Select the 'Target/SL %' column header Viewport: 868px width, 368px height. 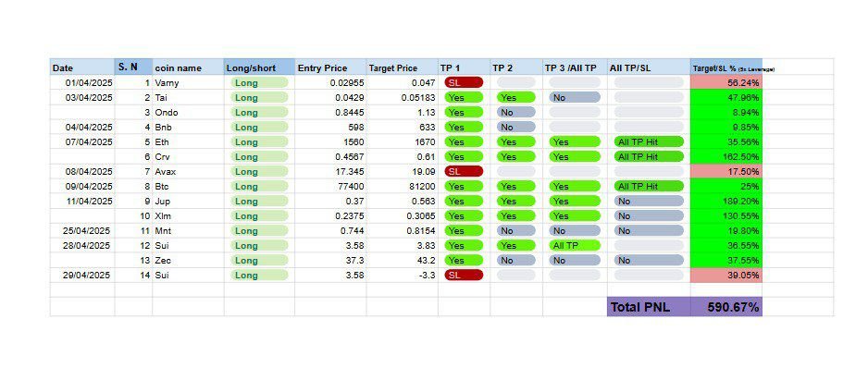(726, 67)
